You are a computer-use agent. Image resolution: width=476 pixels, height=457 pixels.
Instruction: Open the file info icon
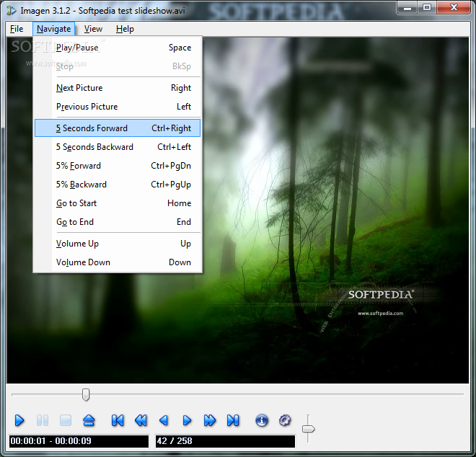point(262,420)
